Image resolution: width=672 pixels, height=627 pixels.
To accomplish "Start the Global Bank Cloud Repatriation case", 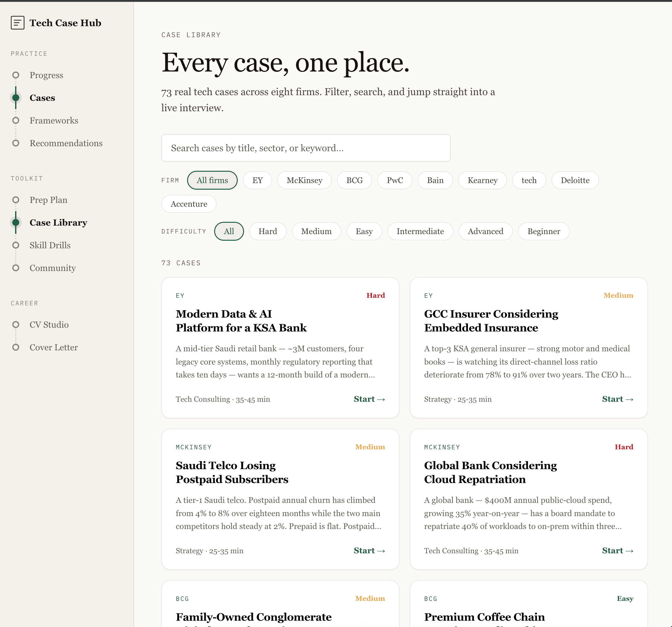I will click(618, 550).
